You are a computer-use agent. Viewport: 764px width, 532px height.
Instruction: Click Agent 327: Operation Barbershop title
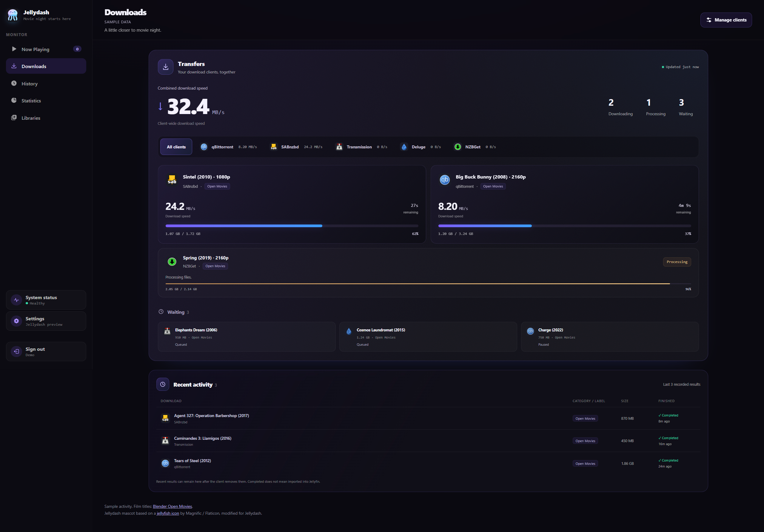point(211,416)
